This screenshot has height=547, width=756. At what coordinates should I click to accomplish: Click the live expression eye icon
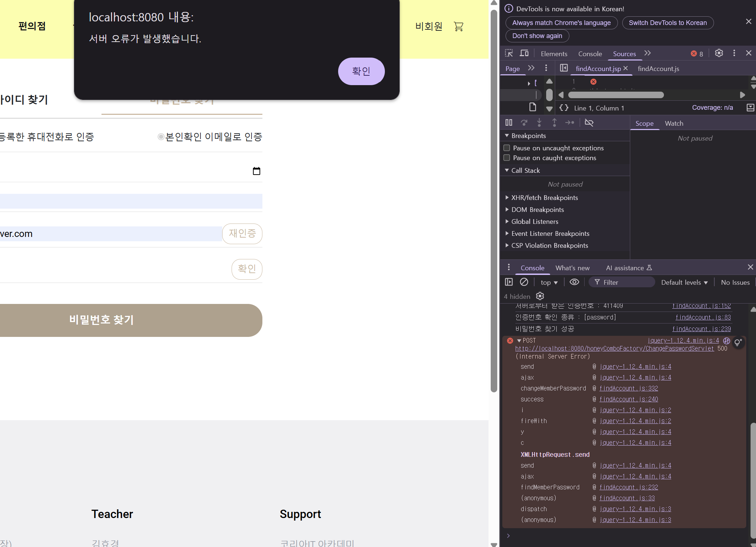point(574,282)
